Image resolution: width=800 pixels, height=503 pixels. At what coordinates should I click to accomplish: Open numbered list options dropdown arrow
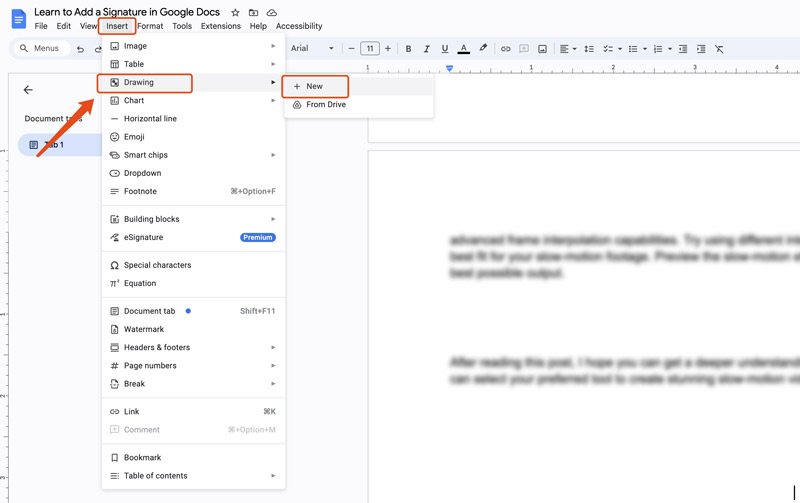click(670, 49)
